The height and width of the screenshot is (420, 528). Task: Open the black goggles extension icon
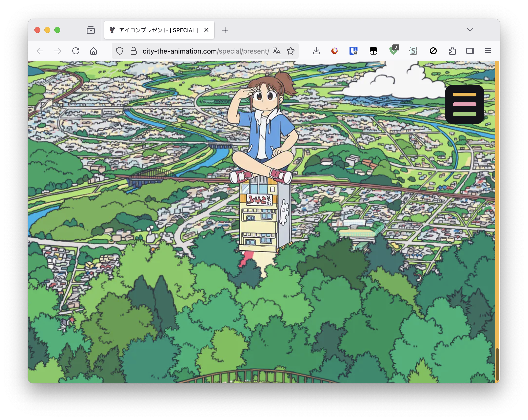[373, 51]
